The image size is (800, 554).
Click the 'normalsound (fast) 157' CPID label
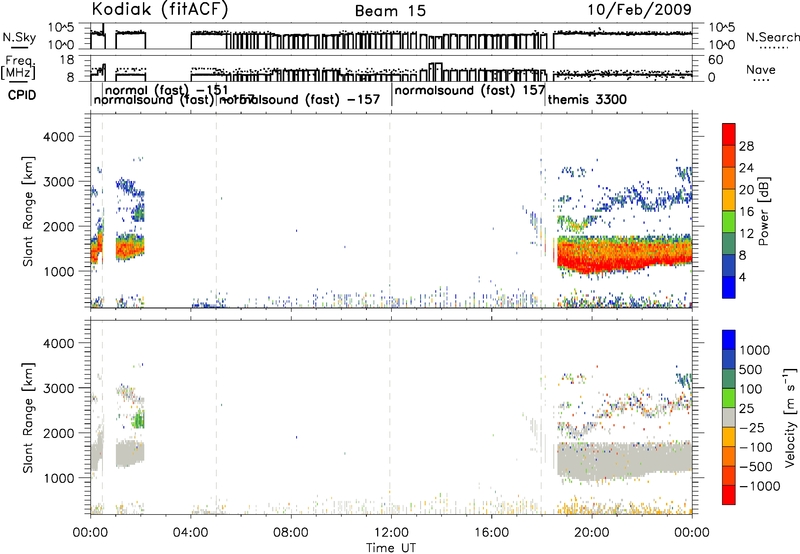pos(470,90)
